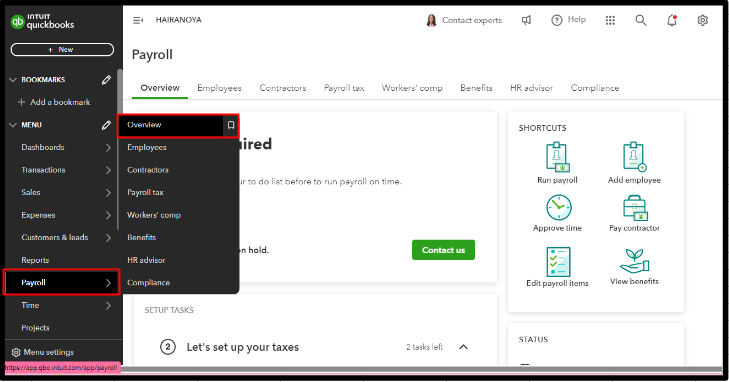The width and height of the screenshot is (729, 382).
Task: Open the Workers' comp tab
Action: (x=412, y=88)
